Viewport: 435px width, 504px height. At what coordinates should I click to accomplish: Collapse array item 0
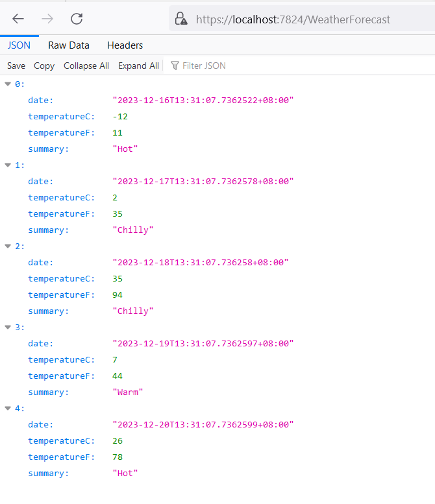tap(8, 84)
